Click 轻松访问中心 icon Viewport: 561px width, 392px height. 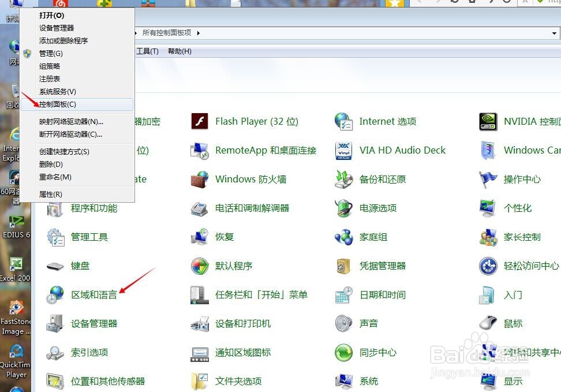(488, 266)
